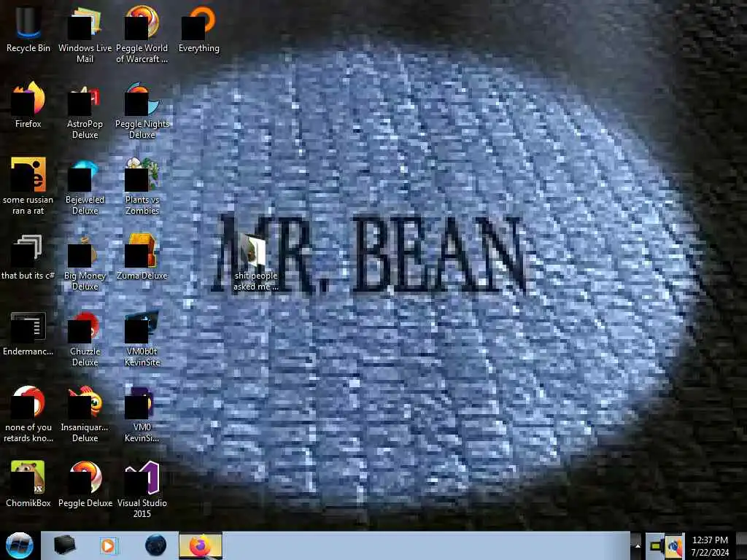Viewport: 747px width, 560px height.
Task: Select the 'none of you' red bird icon
Action: tap(28, 414)
